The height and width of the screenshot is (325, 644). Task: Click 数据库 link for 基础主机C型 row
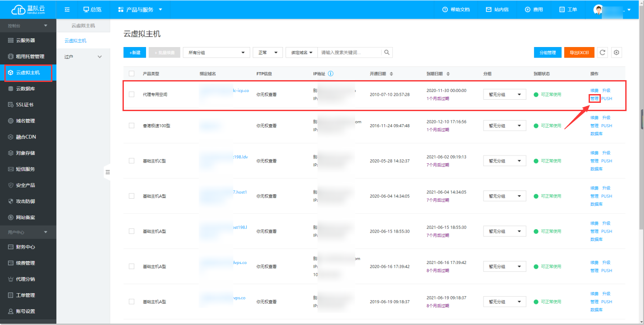click(x=596, y=169)
